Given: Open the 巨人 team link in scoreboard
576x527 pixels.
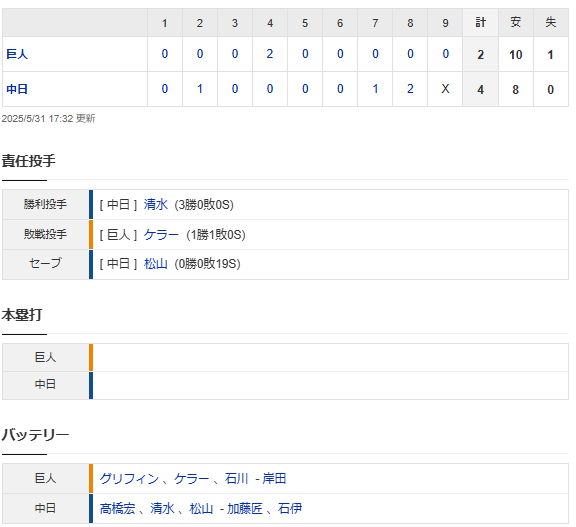Looking at the screenshot, I should [x=17, y=54].
